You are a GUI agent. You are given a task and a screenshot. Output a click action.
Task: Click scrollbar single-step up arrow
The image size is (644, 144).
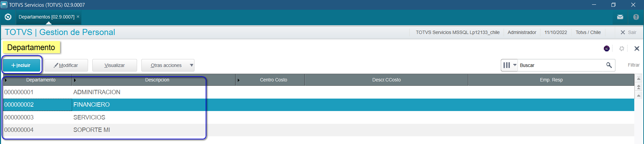pos(639,96)
